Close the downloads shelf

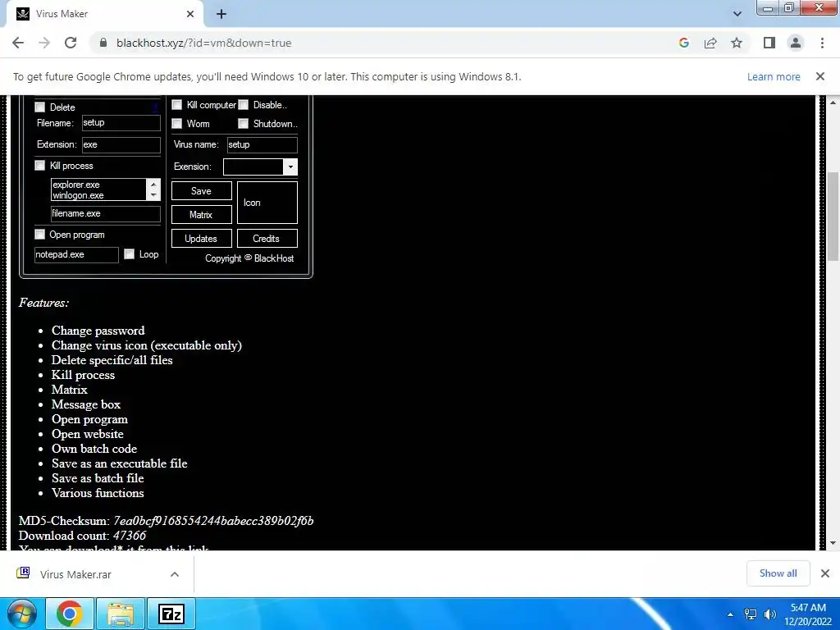(x=825, y=573)
